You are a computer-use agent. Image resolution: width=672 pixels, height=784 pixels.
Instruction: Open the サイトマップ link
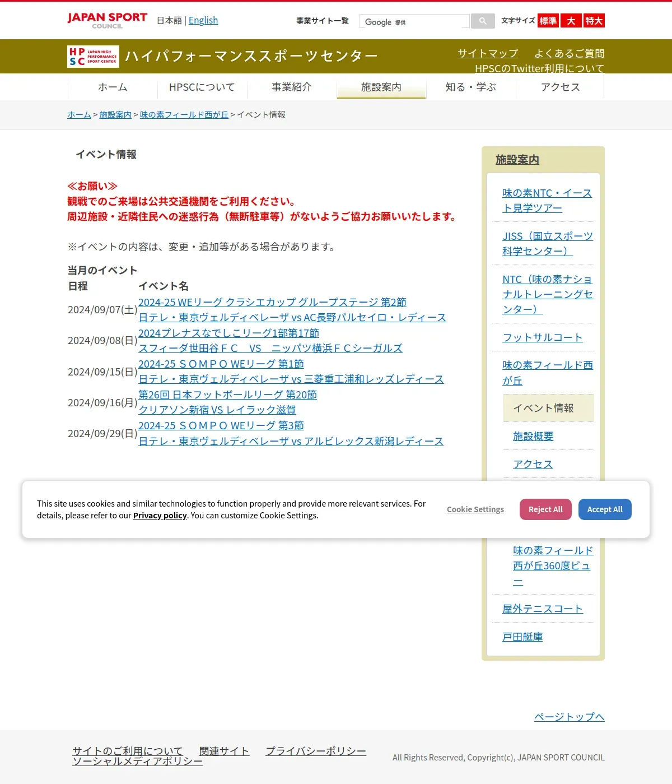488,53
